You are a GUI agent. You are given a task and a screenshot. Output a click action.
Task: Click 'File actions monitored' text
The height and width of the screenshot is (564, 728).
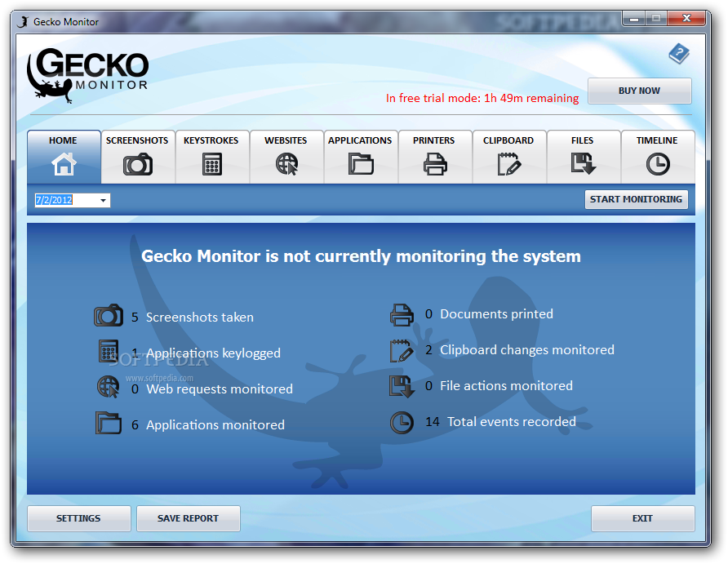[x=507, y=386]
